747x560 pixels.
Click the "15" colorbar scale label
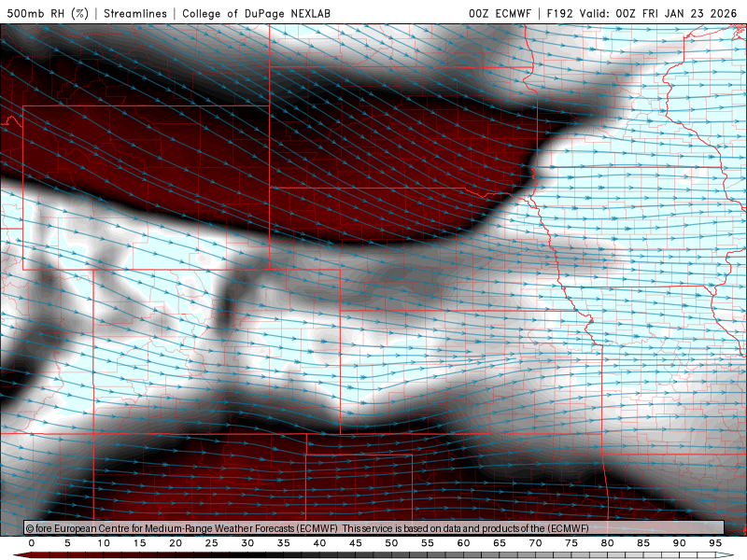139,543
